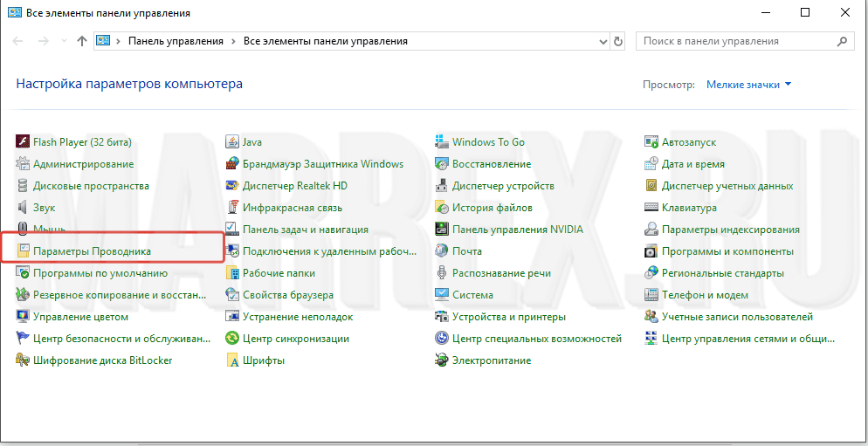868x446 pixels.
Task: Expand the address bar history dropdown arrow
Action: [603, 41]
